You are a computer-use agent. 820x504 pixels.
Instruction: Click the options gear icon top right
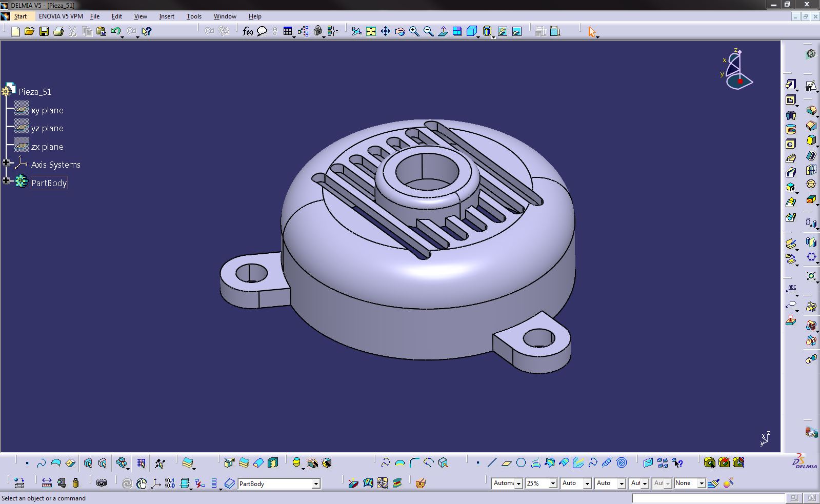point(811,53)
